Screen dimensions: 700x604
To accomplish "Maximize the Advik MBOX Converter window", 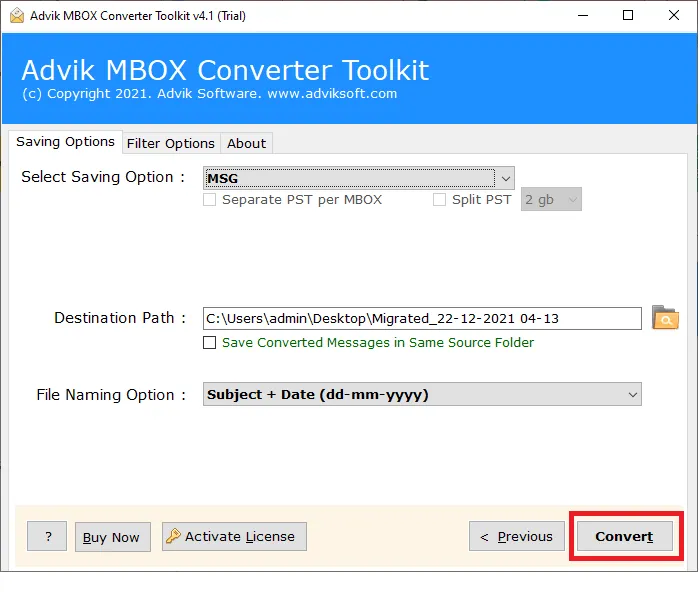I will coord(628,16).
